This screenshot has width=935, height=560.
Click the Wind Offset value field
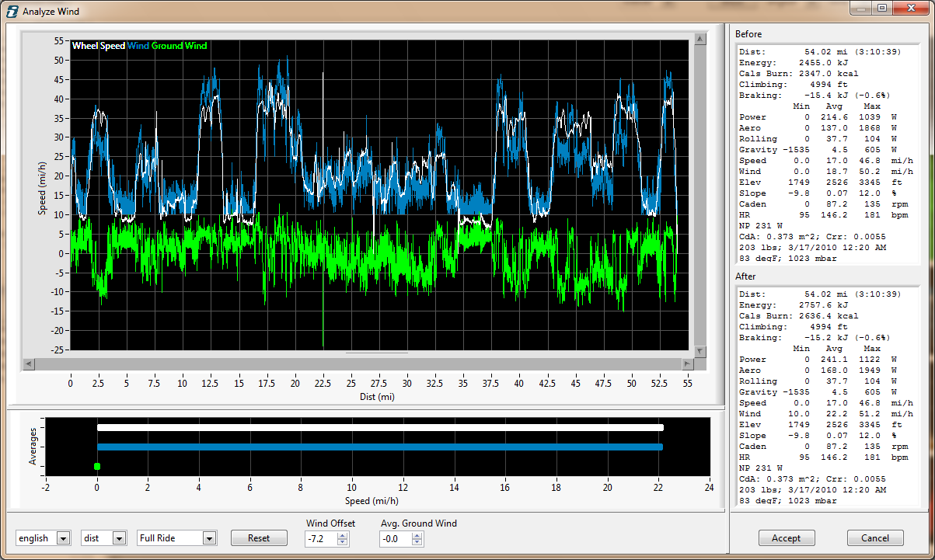(321, 538)
